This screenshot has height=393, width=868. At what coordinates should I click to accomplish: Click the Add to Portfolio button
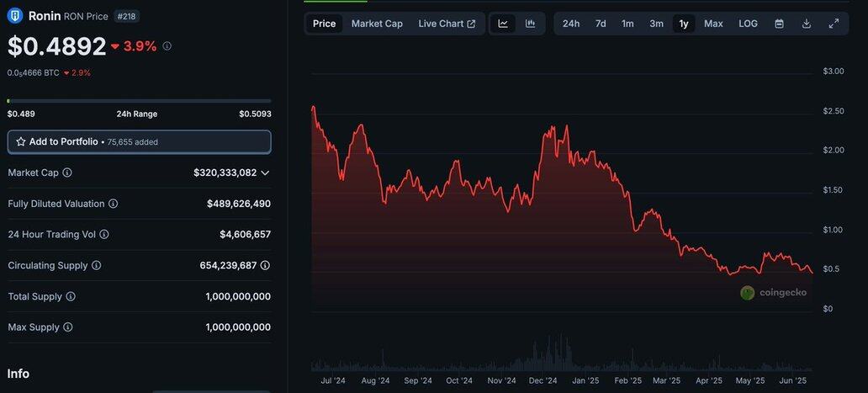point(140,141)
